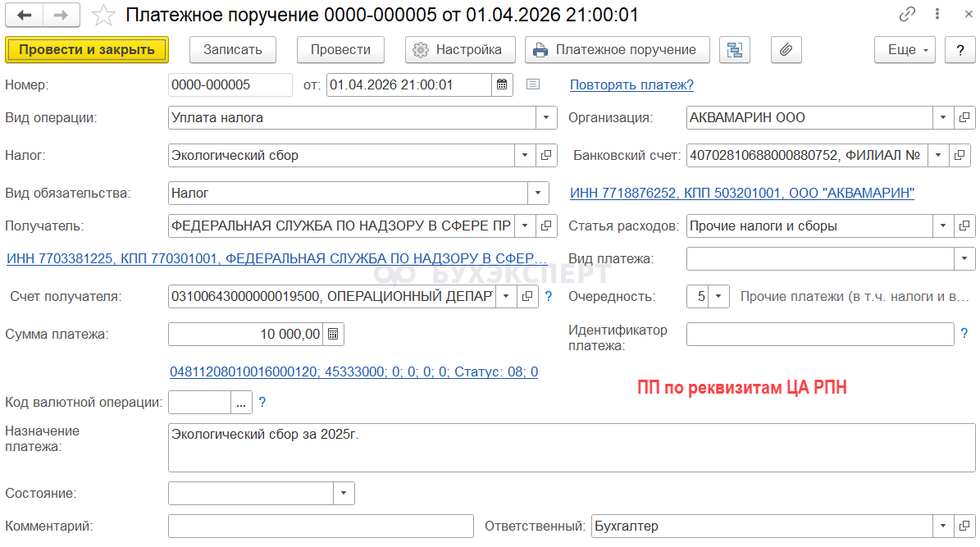
Task: Go back with the left arrow button
Action: pyautogui.click(x=25, y=15)
